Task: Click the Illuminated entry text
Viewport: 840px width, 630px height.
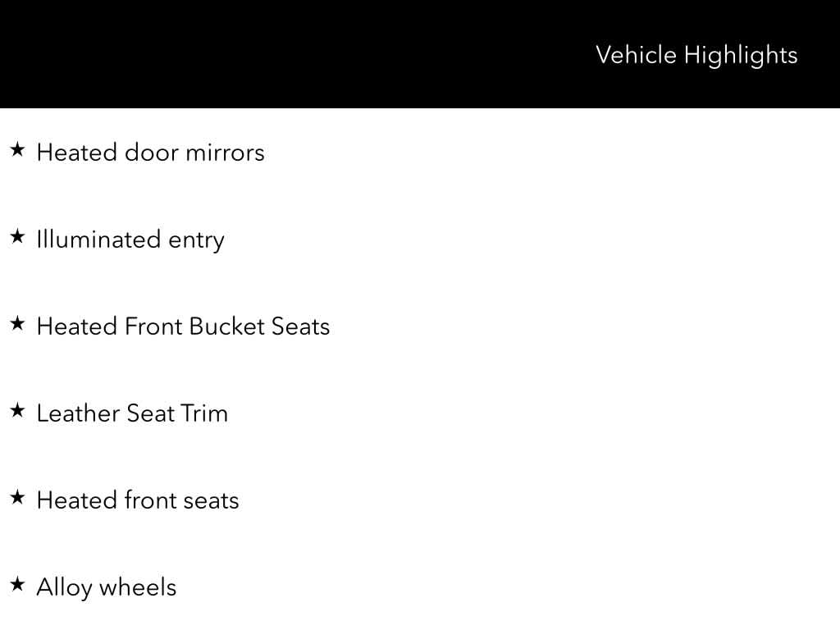Action: coord(130,240)
